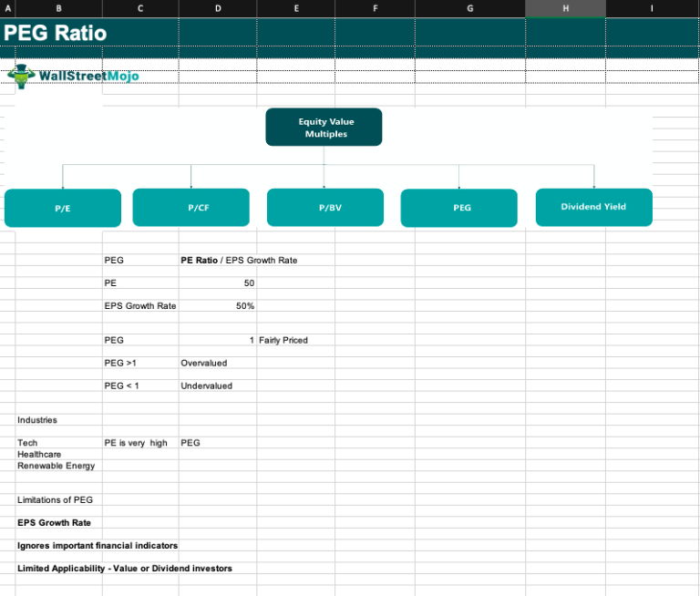Screen dimensions: 700x596
Task: Click the WallStreetMojo logo image
Action: tap(74, 76)
